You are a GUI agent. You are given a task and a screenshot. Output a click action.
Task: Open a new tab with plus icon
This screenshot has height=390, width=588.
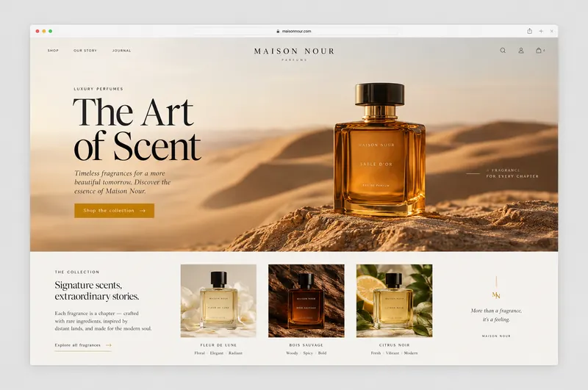click(541, 31)
